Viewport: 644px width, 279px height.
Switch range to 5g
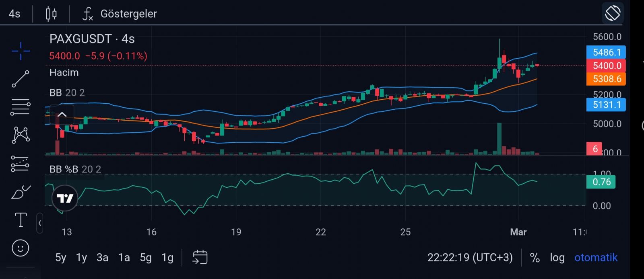pyautogui.click(x=145, y=257)
